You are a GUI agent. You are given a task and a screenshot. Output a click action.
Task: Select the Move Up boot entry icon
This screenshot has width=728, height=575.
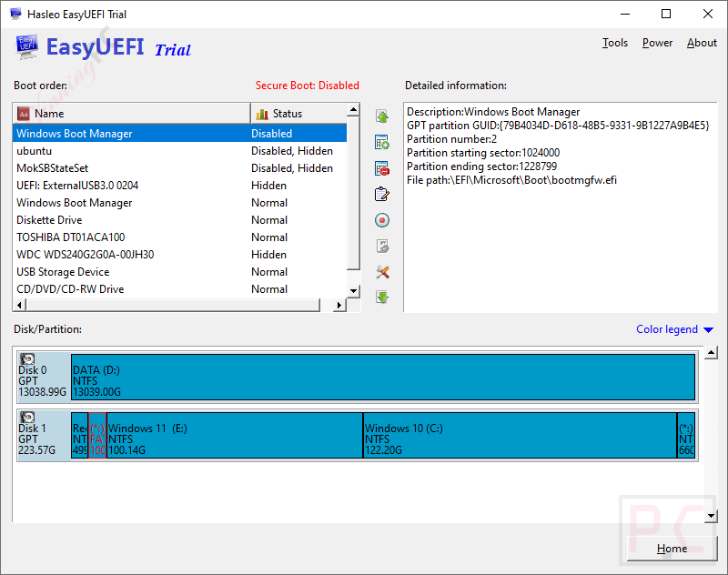382,116
